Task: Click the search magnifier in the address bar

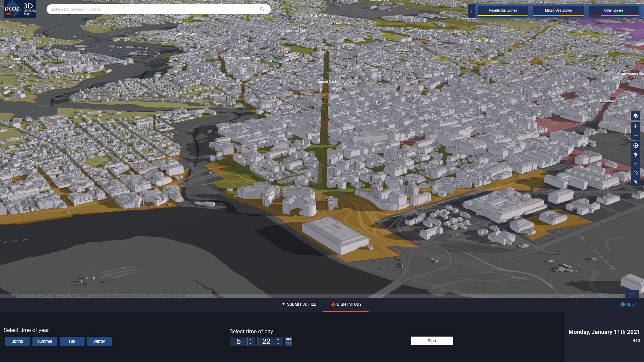Action: 262,9
